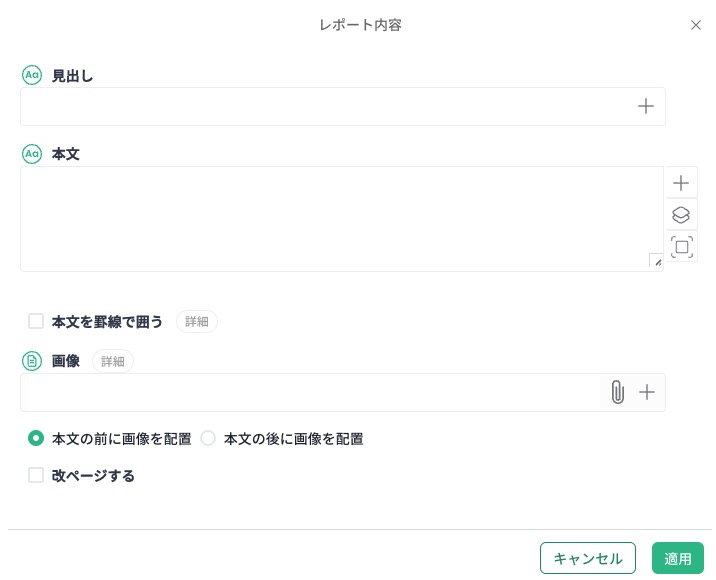Check the 改ページする checkbox
Screen dimensions: 716x580
pyautogui.click(x=36, y=475)
